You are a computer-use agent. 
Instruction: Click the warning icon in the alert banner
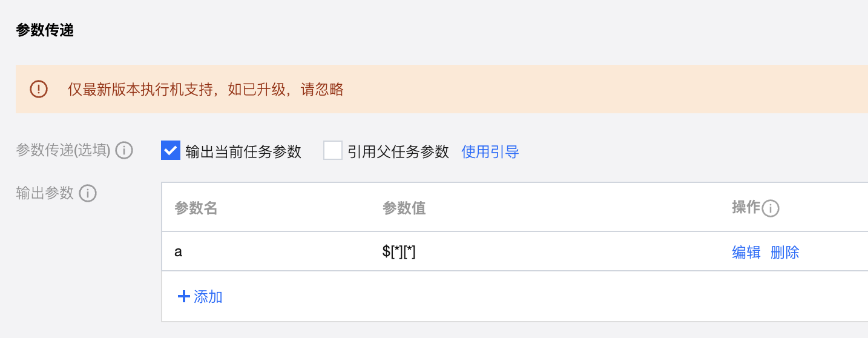[39, 90]
